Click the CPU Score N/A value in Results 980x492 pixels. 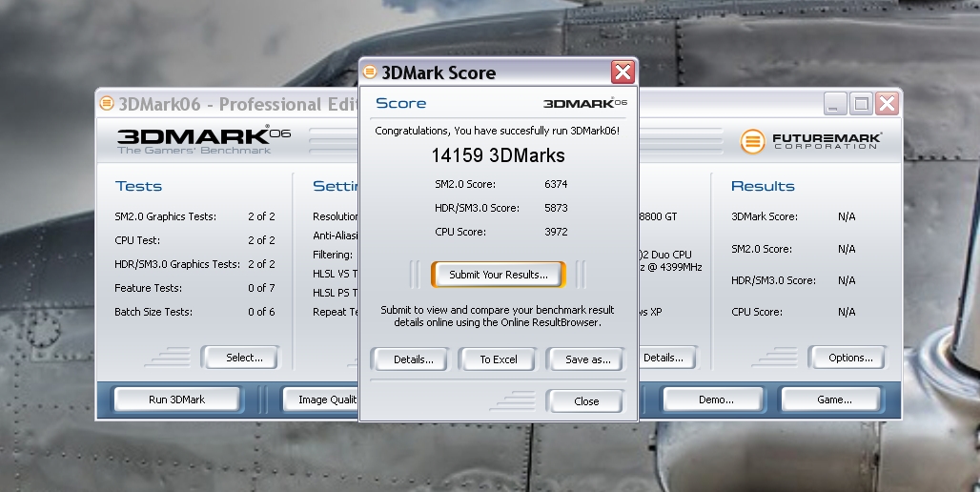tap(847, 312)
